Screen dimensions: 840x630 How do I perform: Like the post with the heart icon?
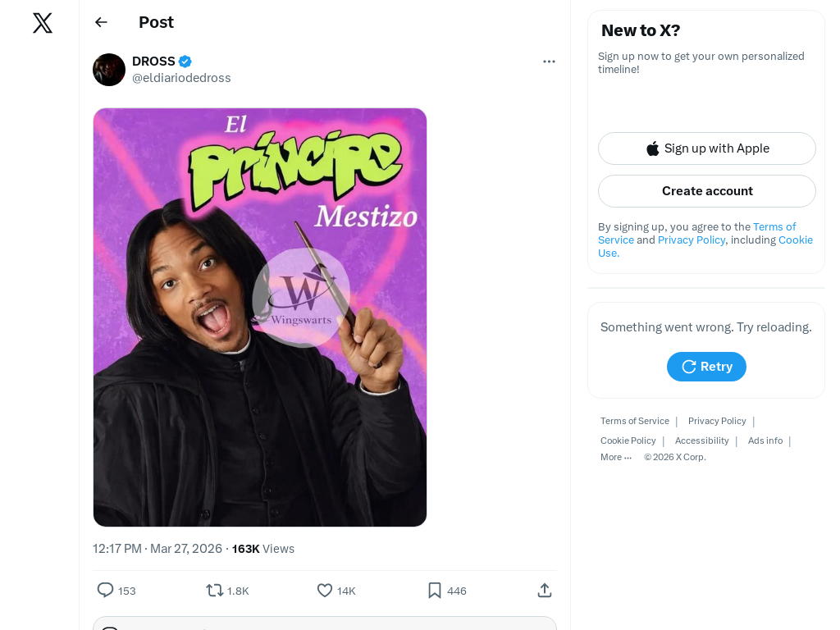pyautogui.click(x=325, y=591)
